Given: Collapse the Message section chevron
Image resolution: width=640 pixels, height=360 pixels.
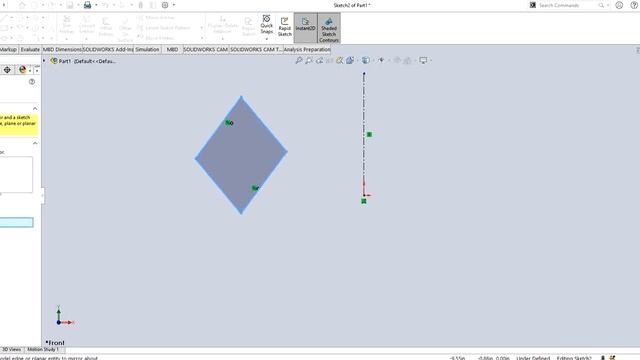Looking at the screenshot, I should point(35,109).
